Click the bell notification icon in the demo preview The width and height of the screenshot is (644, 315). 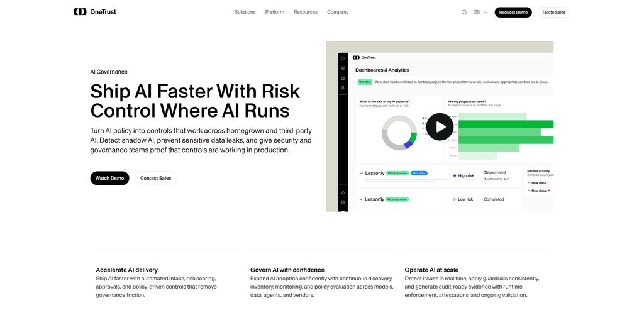click(x=343, y=192)
